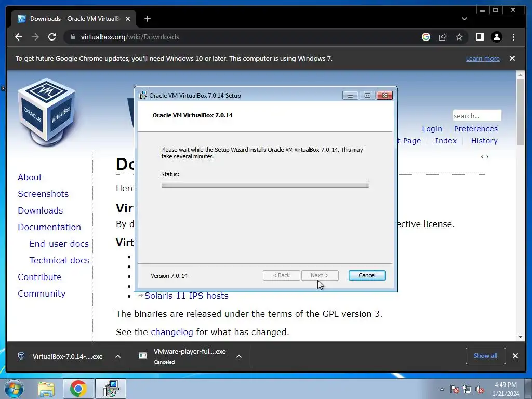Switch to Chrome in taskbar

coord(78,389)
